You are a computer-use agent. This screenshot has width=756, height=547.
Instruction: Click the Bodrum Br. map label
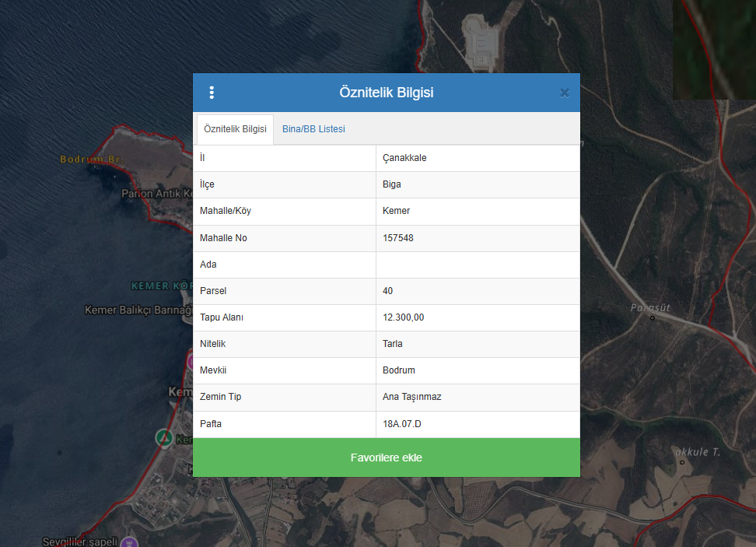[x=92, y=160]
